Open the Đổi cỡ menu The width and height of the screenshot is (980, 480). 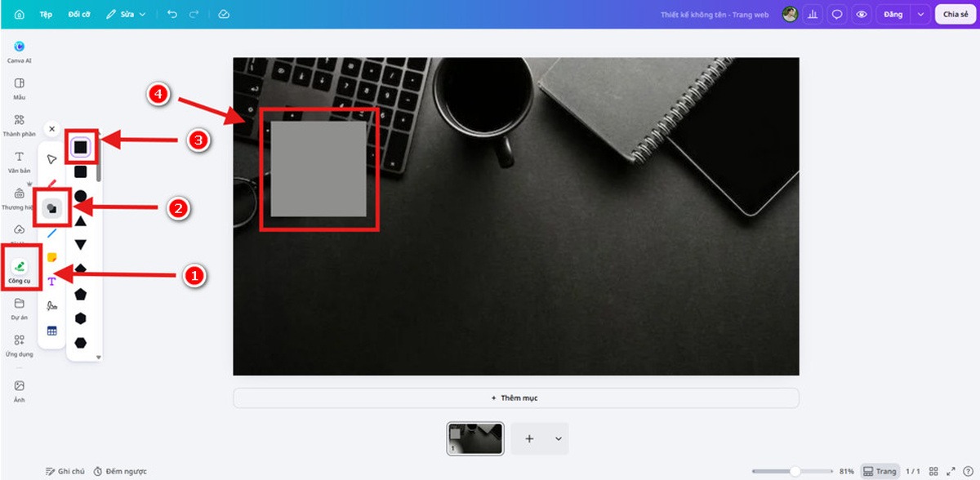(79, 15)
